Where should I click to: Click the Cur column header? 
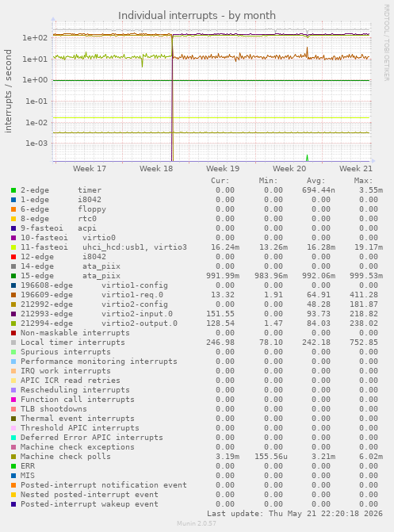pos(220,181)
